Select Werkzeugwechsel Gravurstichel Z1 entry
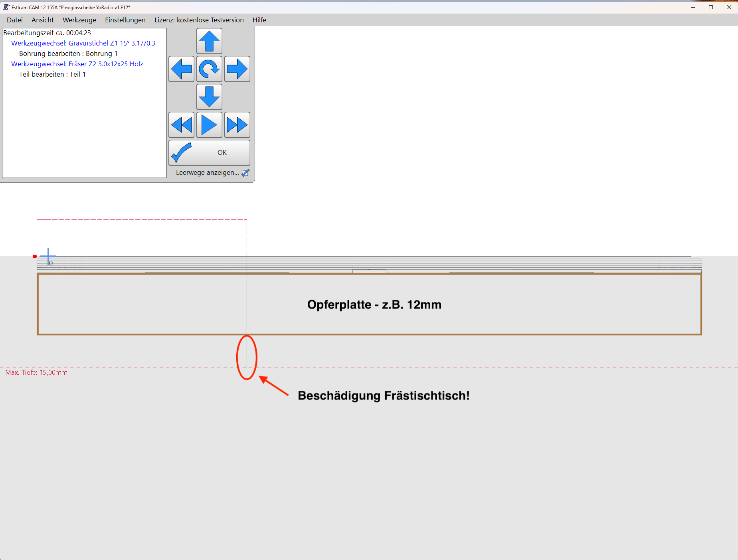The width and height of the screenshot is (738, 560). click(83, 43)
